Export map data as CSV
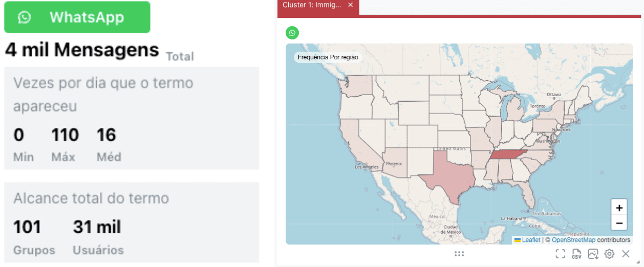The height and width of the screenshot is (267, 644). coord(576,254)
